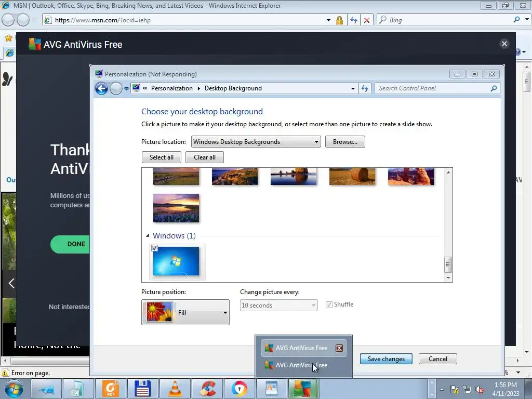Click the Control Panel search magnifier icon
Viewport: 532px width, 399px height.
pyautogui.click(x=494, y=88)
